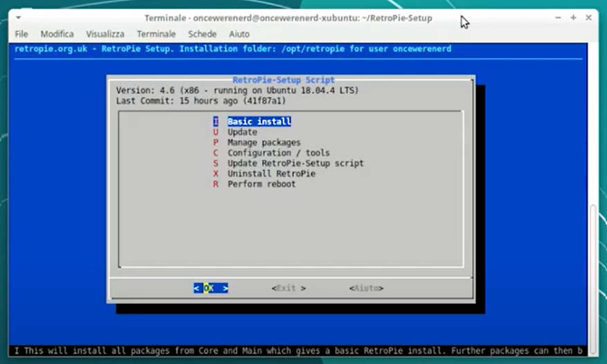
Task: Click the RetroPie-Setup Script dialog title
Action: (x=283, y=80)
